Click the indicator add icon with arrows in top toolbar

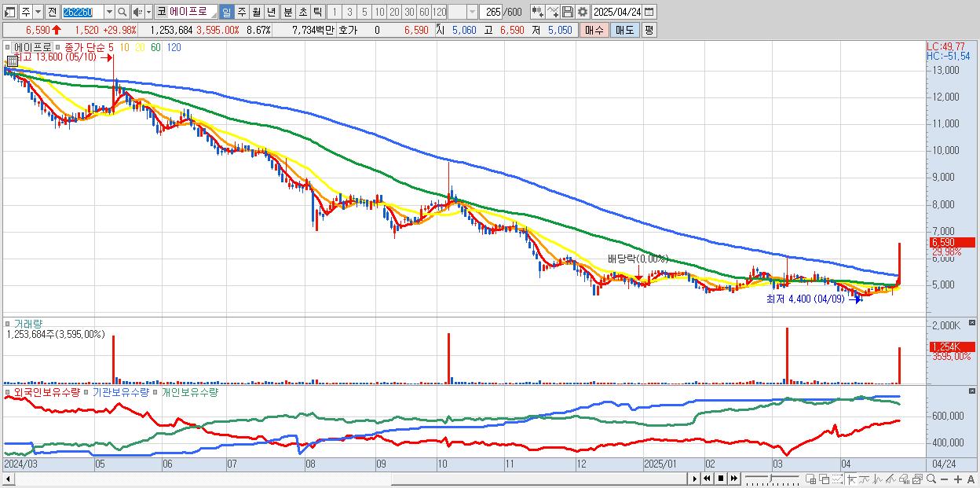538,12
